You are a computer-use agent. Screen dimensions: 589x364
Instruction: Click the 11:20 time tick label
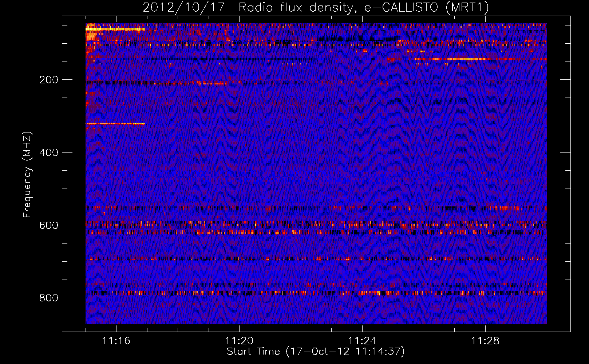(239, 341)
